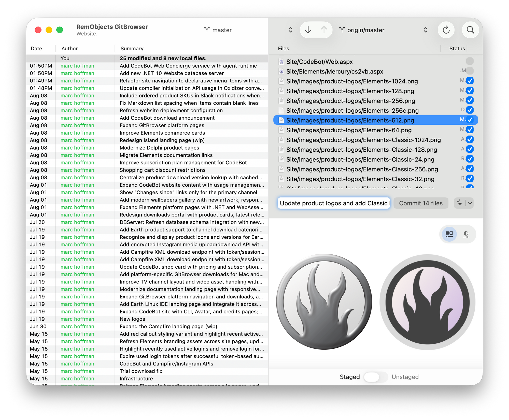The width and height of the screenshot is (509, 420).
Task: Click the old grey logo preview image
Action: coord(324,301)
